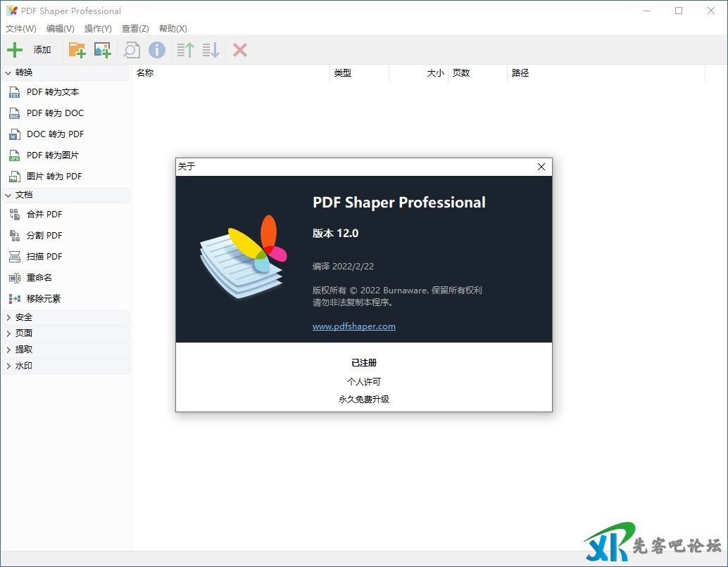This screenshot has width=728, height=567.
Task: Click the blue info properties icon
Action: tap(156, 50)
